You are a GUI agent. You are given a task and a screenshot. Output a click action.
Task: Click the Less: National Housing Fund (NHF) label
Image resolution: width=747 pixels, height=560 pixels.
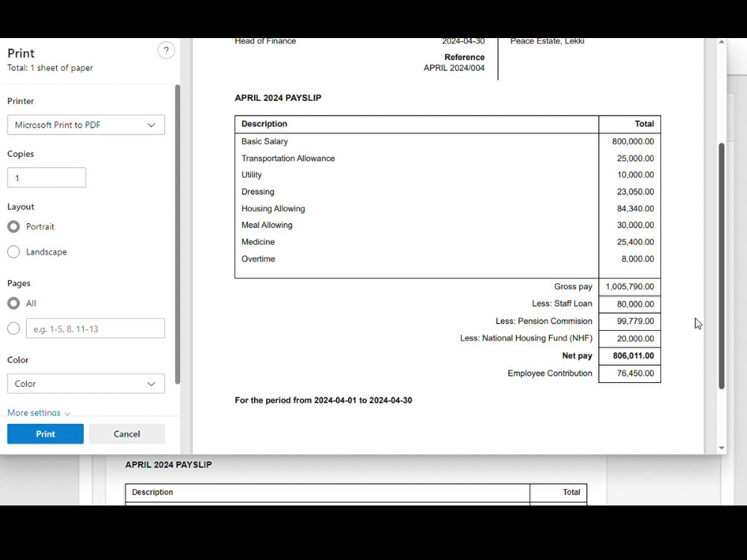point(526,338)
